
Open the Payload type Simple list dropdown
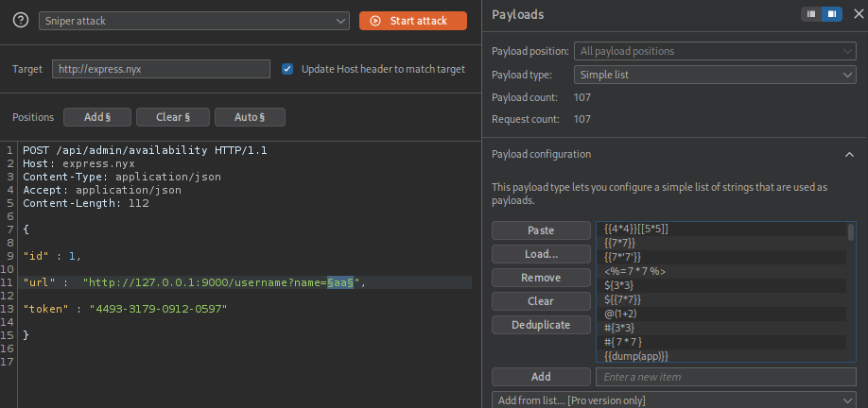[715, 74]
